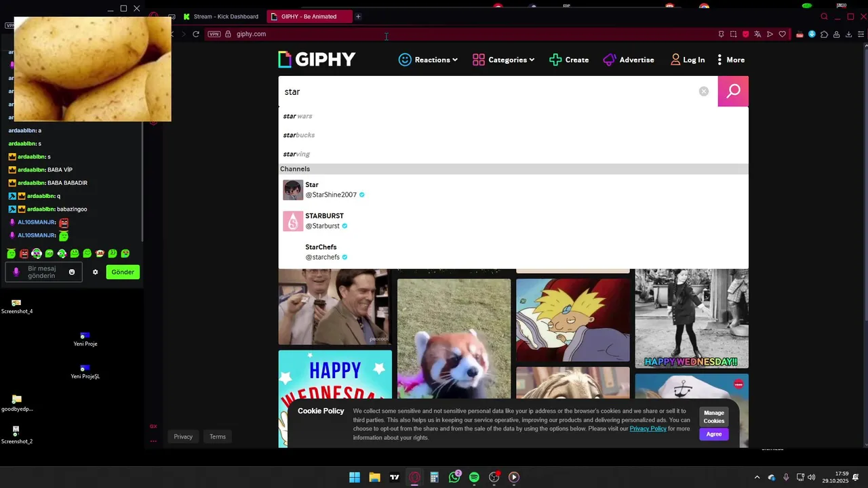
Task: Open browser downloads icon
Action: click(849, 34)
